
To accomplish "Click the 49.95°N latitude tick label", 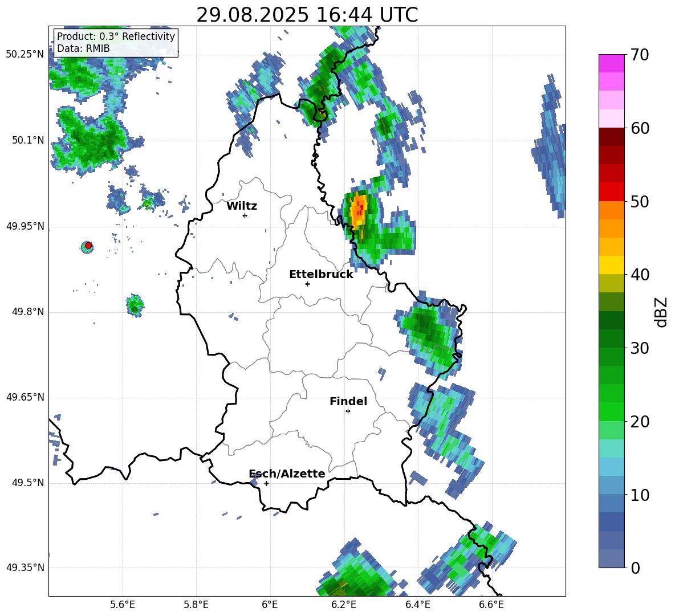I will point(25,226).
